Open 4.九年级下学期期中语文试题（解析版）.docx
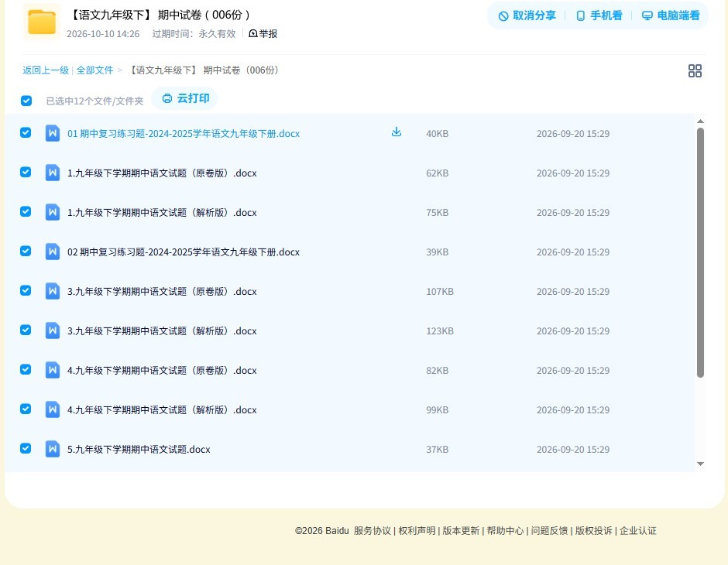Screen dimensions: 728x565 (162, 409)
